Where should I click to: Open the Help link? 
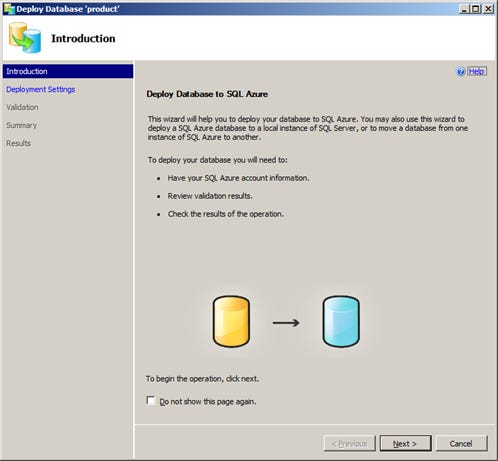476,71
